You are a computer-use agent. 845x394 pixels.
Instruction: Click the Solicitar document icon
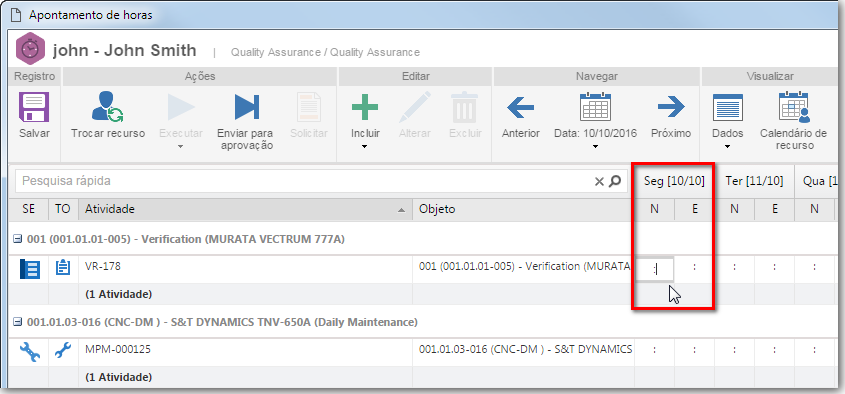(x=309, y=107)
